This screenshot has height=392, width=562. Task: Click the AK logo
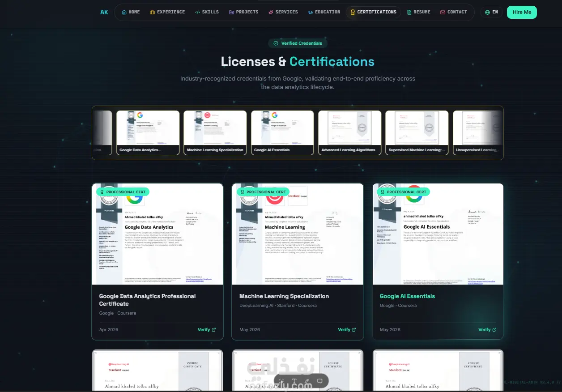coord(104,12)
